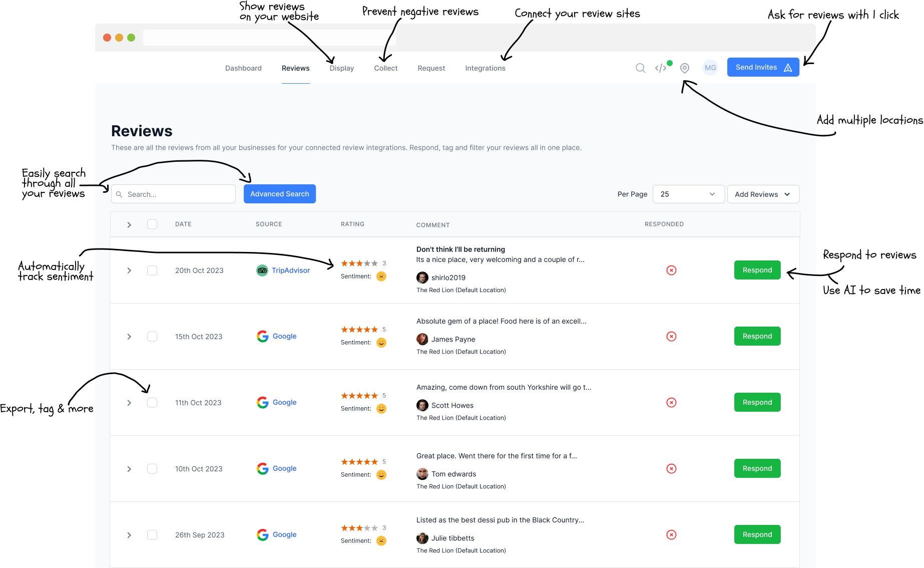
Task: Tick the select-all checkbox in table header
Action: pyautogui.click(x=152, y=224)
